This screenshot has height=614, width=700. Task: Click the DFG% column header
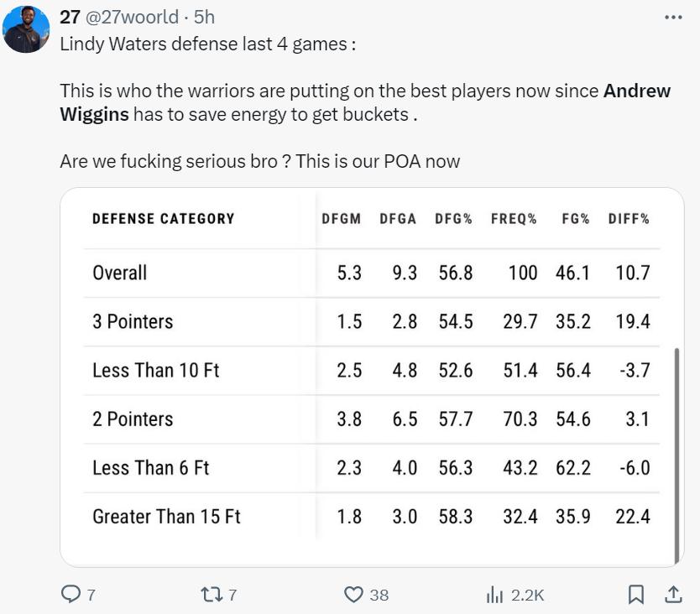tap(453, 219)
